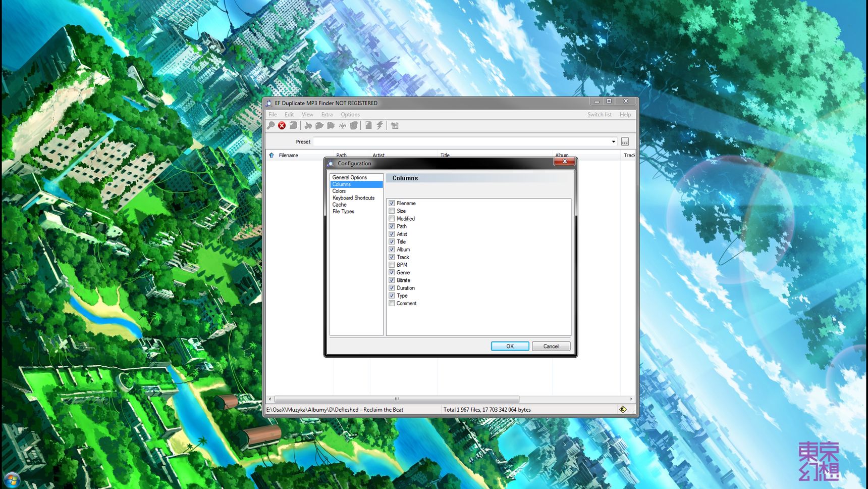Enable the Size column checkbox
The width and height of the screenshot is (868, 489).
point(392,211)
